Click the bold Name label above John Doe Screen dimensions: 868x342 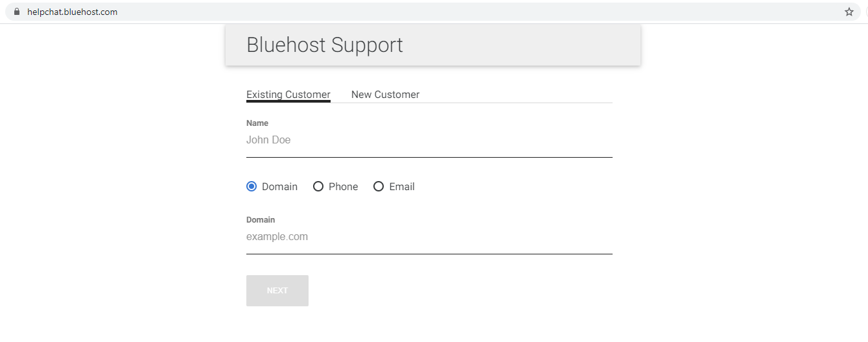click(x=257, y=123)
